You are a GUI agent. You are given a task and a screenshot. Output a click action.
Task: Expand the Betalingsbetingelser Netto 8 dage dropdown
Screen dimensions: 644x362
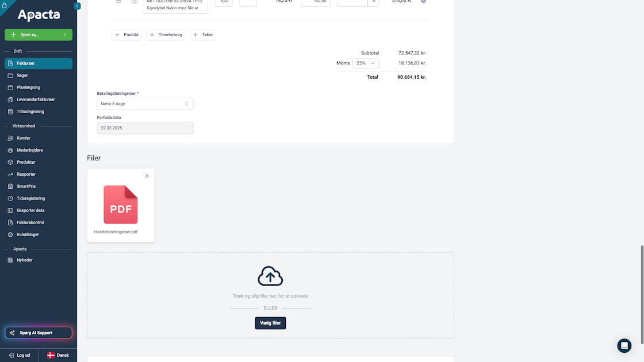[145, 104]
